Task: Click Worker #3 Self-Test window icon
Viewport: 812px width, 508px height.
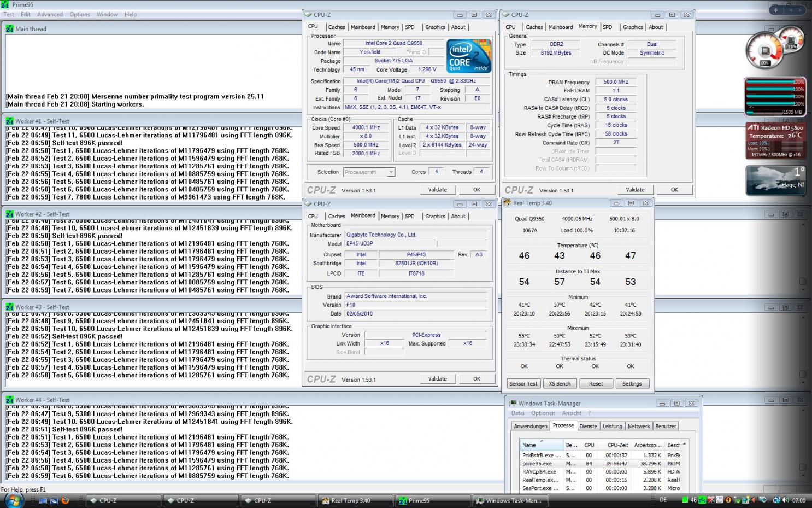Action: pyautogui.click(x=9, y=307)
